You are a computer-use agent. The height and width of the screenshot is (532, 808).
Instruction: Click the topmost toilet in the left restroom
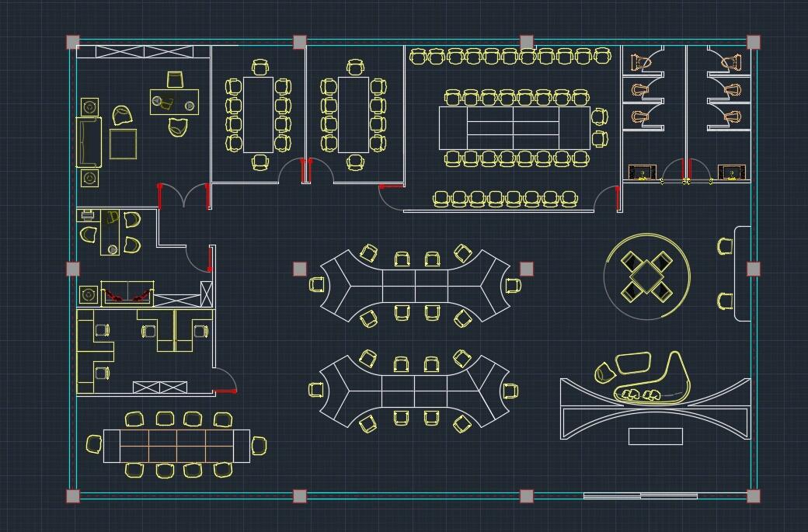click(x=640, y=62)
